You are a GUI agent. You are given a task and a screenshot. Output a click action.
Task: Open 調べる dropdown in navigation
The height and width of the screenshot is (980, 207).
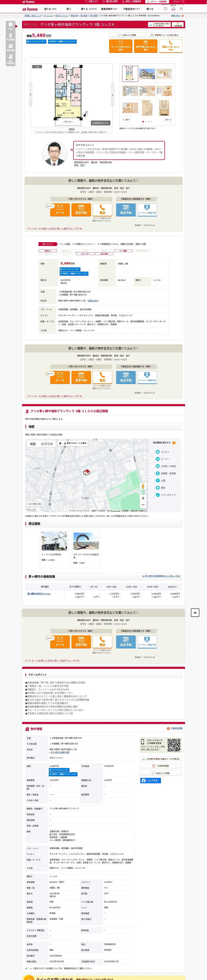tap(150, 9)
